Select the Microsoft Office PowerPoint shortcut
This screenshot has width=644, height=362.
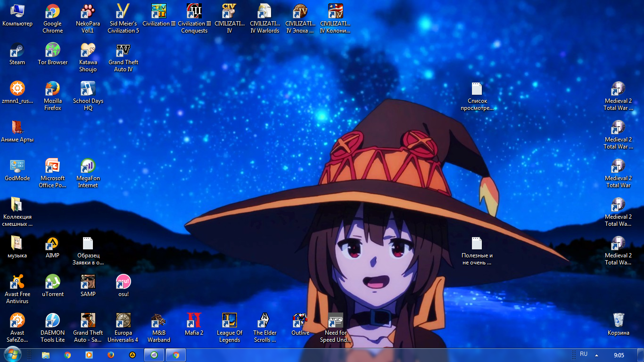[x=52, y=173]
